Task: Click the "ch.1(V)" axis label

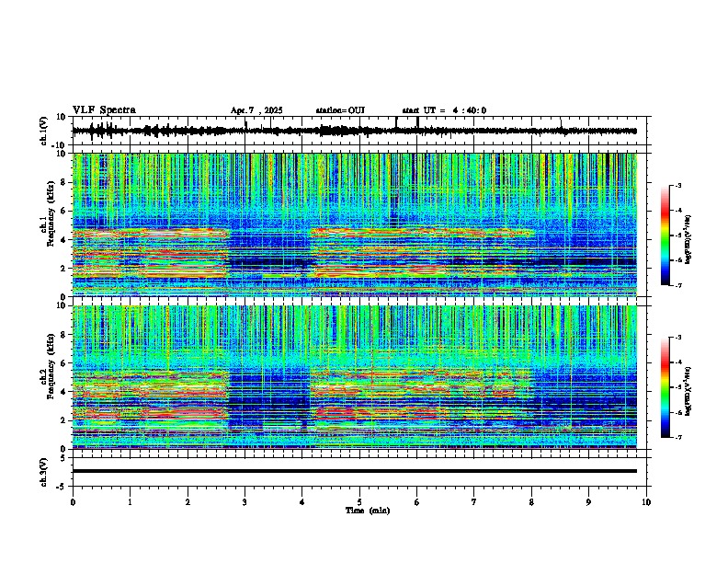Action: 44,131
